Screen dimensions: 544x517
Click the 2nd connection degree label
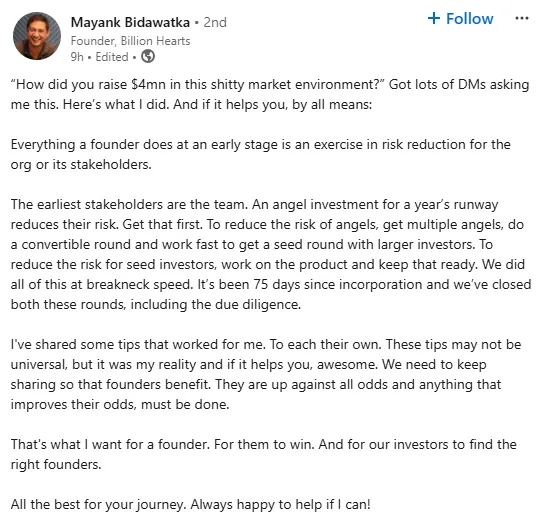click(x=215, y=23)
